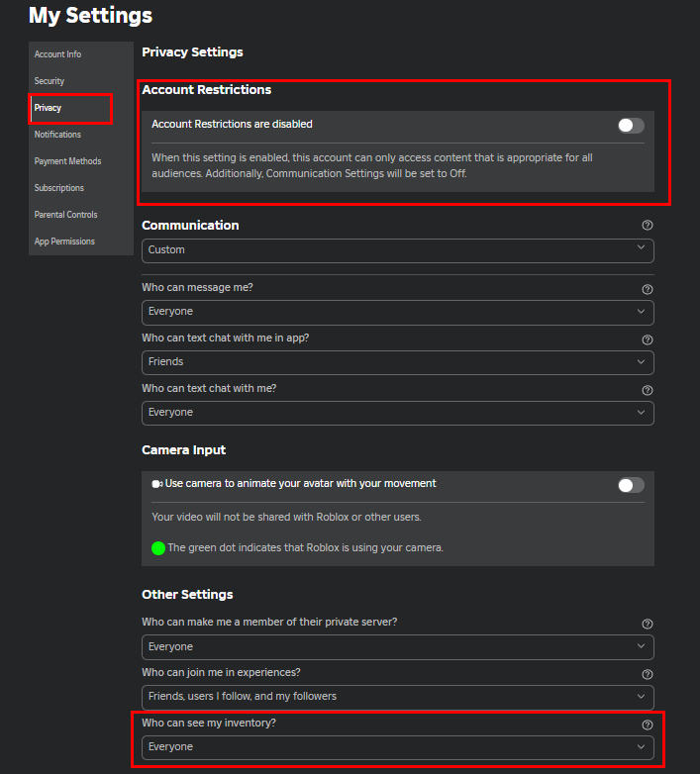Open the Communication Custom dropdown
Image resolution: width=700 pixels, height=774 pixels.
(397, 250)
